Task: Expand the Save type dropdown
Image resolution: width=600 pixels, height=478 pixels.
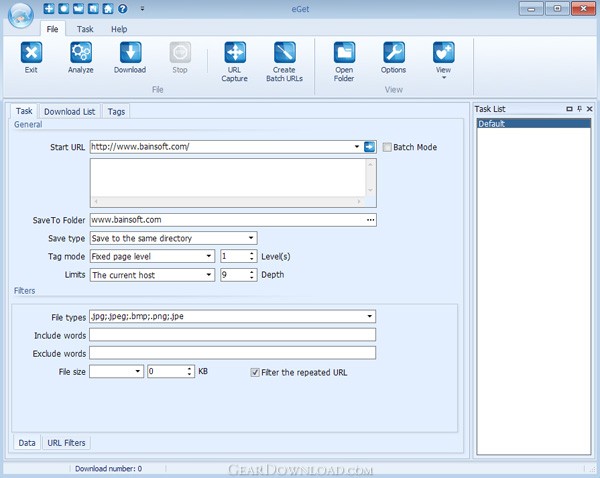Action: 251,238
